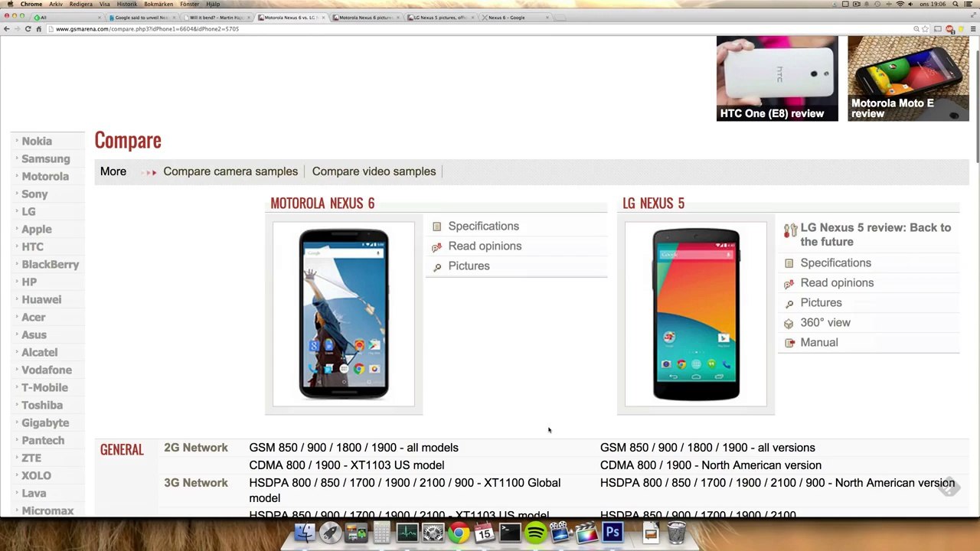The height and width of the screenshot is (551, 980).
Task: Open Compare camera samples link
Action: tap(230, 171)
